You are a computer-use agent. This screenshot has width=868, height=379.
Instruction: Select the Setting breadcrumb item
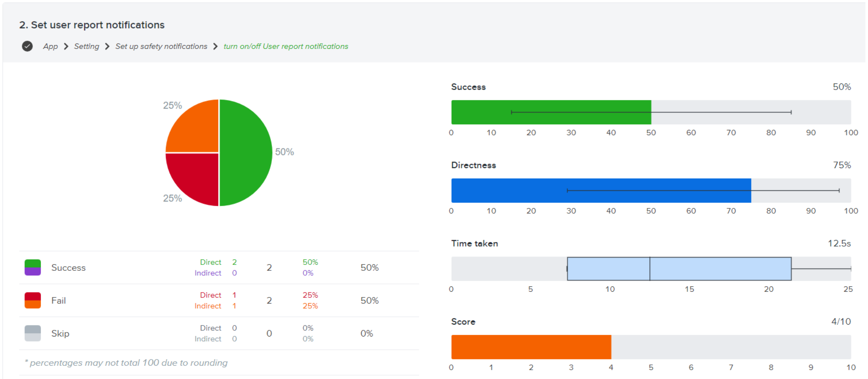tap(86, 46)
